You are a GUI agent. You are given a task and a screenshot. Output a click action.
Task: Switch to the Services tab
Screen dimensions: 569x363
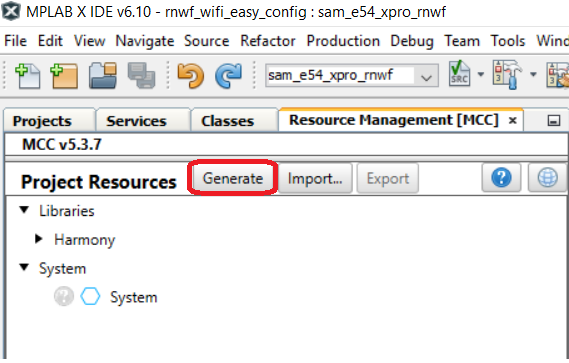136,121
